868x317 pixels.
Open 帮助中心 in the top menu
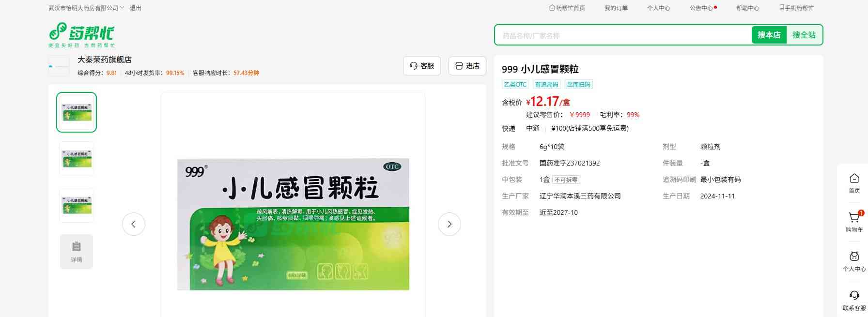747,8
